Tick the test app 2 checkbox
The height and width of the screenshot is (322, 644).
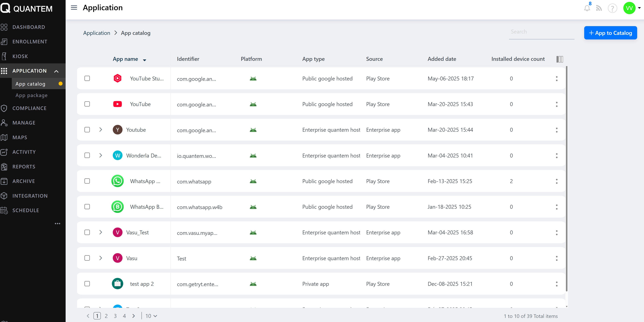(x=87, y=284)
